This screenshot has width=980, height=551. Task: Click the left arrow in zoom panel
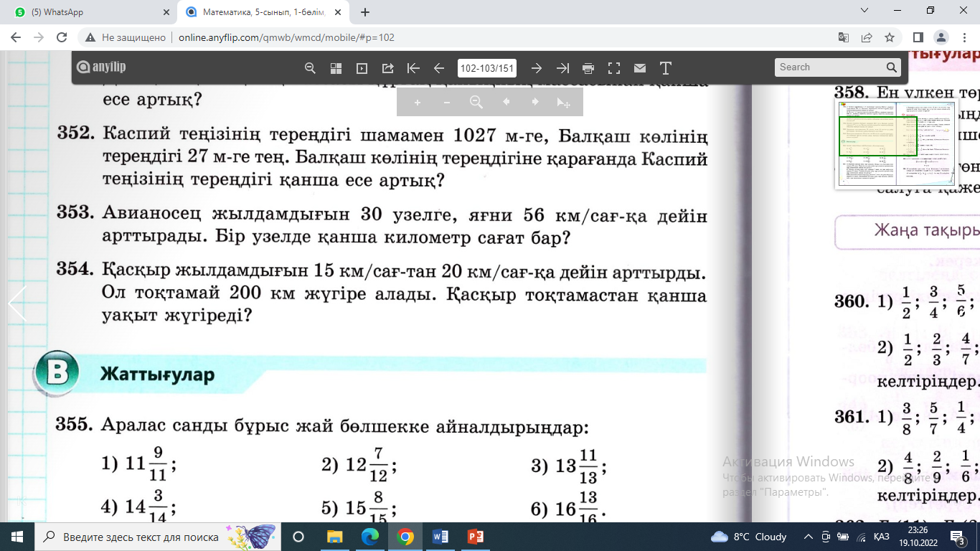[x=506, y=102]
